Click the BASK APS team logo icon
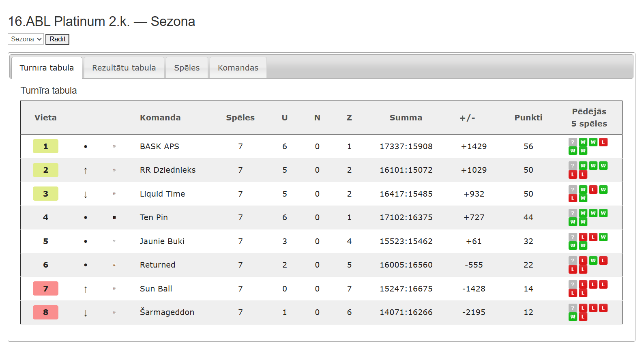644x345 pixels. [114, 146]
